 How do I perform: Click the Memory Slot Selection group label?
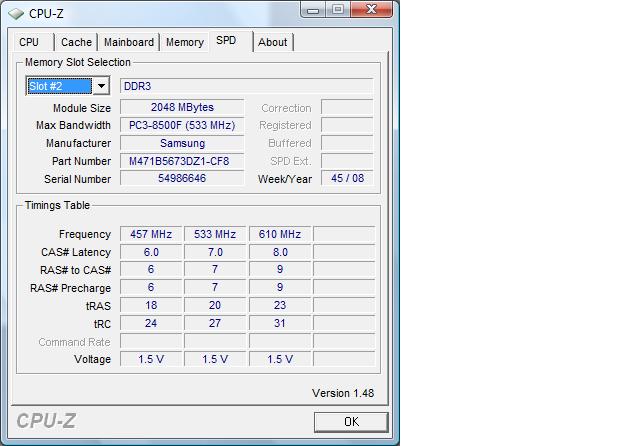tap(78, 62)
